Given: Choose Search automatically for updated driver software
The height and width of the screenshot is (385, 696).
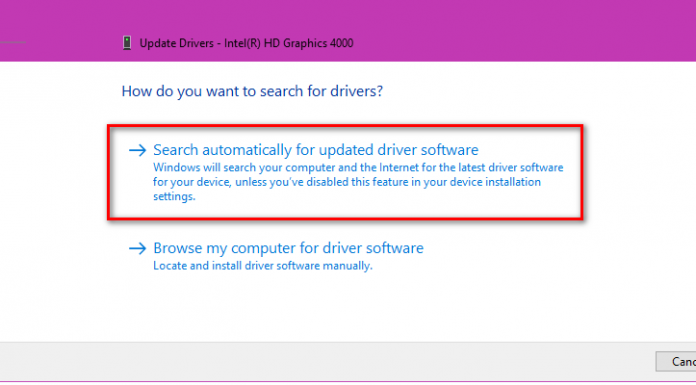Looking at the screenshot, I should pyautogui.click(x=316, y=150).
